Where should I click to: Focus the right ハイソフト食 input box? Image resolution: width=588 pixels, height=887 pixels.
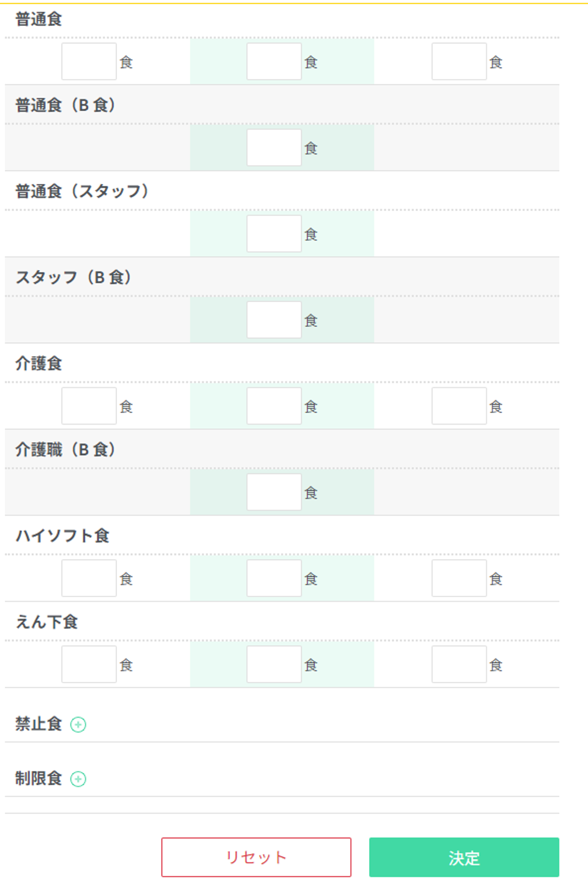pyautogui.click(x=459, y=578)
